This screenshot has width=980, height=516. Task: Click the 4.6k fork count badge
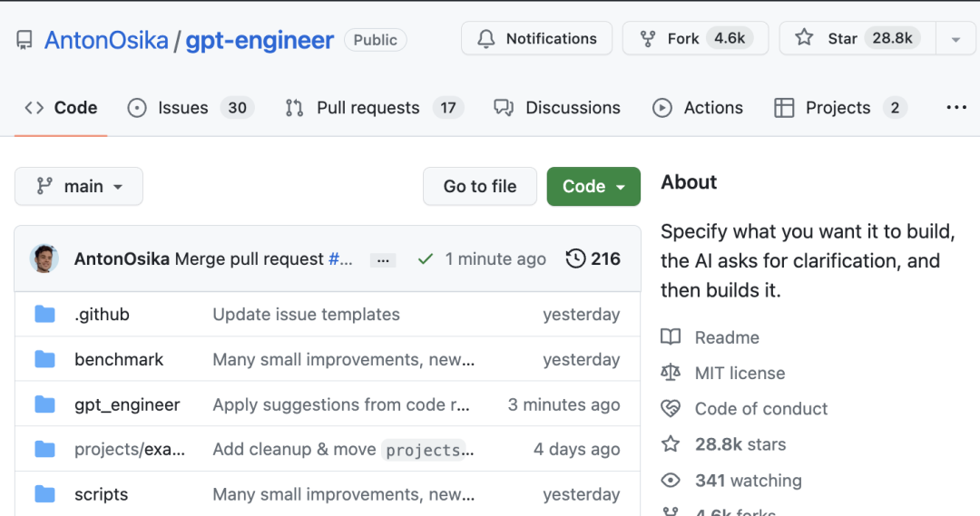coord(730,39)
